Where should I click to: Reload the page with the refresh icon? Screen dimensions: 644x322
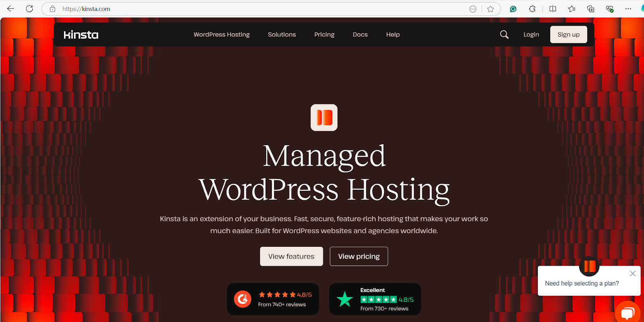29,8
